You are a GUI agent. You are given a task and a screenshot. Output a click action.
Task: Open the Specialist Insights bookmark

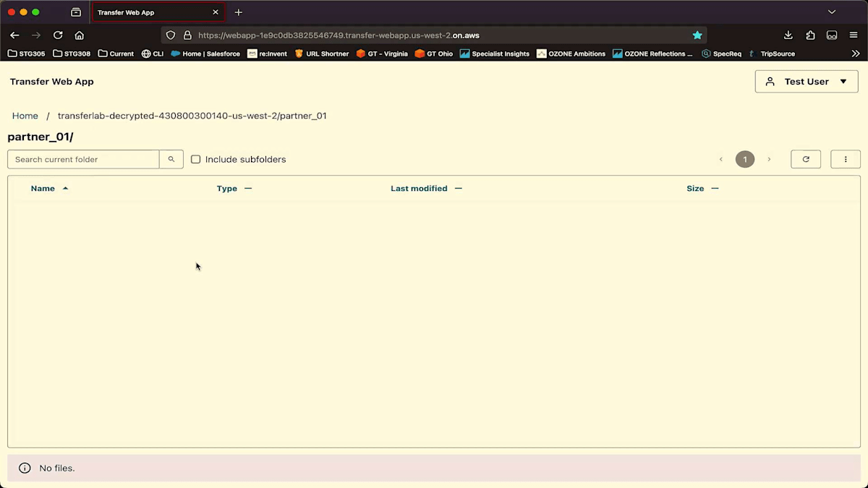(495, 53)
